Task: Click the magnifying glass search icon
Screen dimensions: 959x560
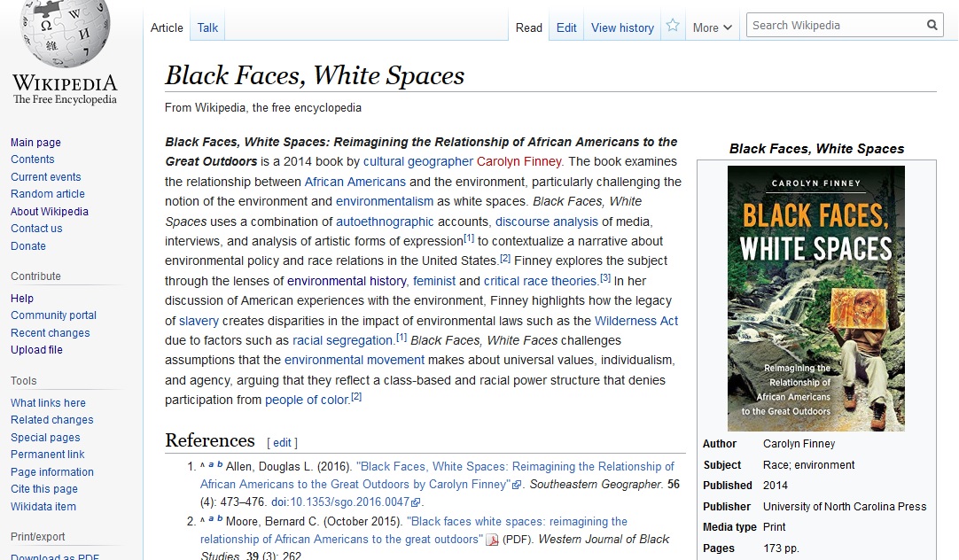Action: point(932,26)
